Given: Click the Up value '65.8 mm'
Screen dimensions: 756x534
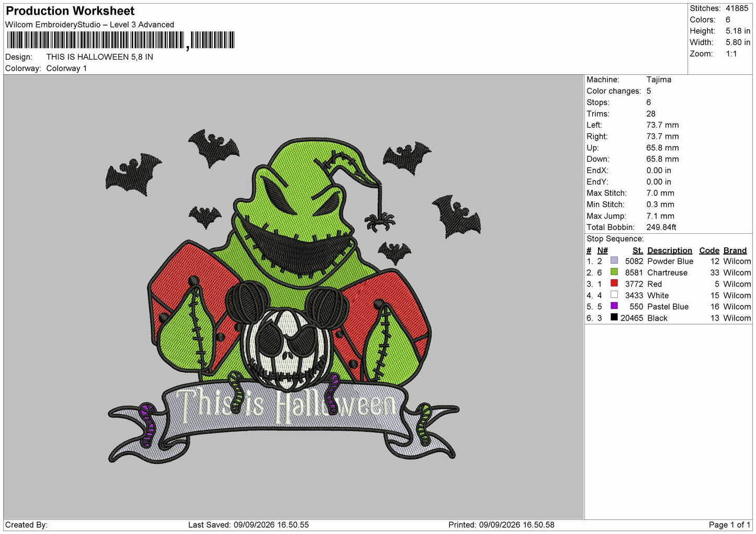Looking at the screenshot, I should [x=662, y=148].
